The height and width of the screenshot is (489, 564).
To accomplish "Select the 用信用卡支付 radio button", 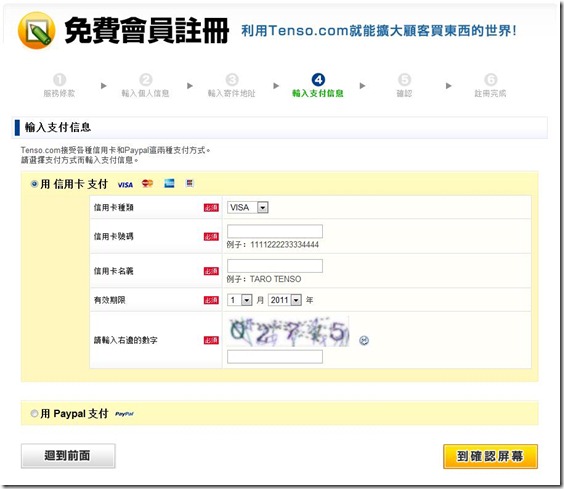I will [x=34, y=184].
